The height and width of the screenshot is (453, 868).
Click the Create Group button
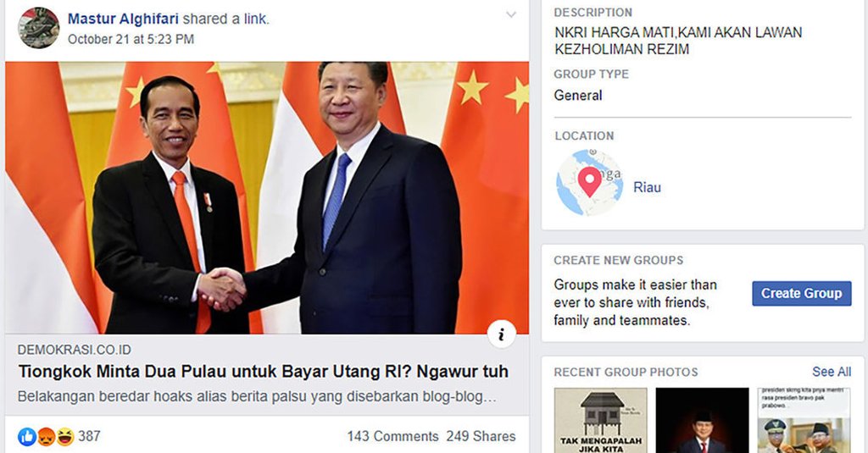[x=802, y=293]
